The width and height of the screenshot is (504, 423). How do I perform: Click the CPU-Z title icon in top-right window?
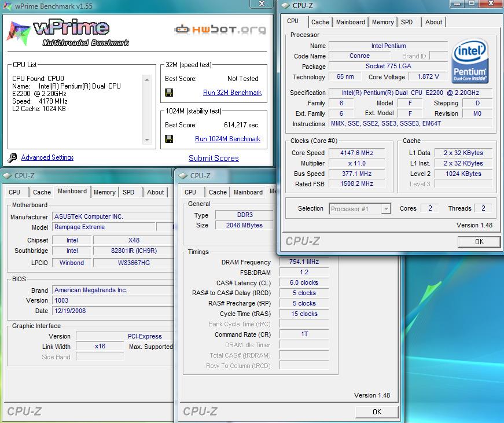[x=285, y=5]
